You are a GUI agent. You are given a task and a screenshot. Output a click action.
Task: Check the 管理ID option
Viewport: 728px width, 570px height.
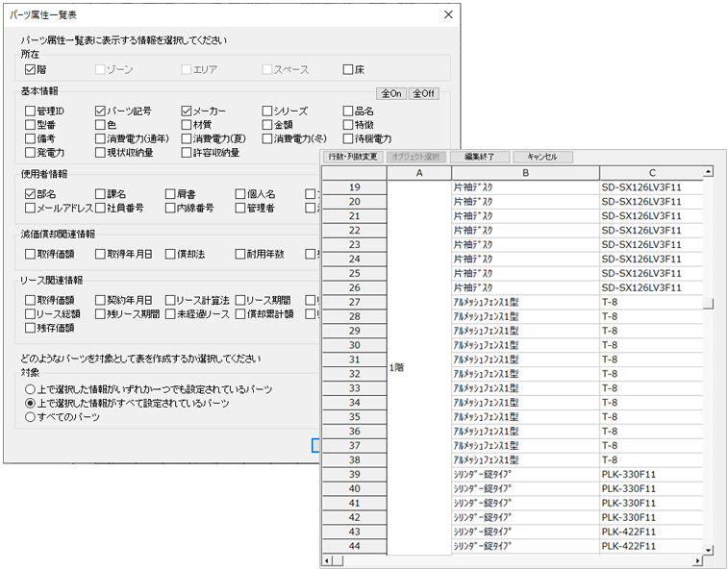click(31, 112)
